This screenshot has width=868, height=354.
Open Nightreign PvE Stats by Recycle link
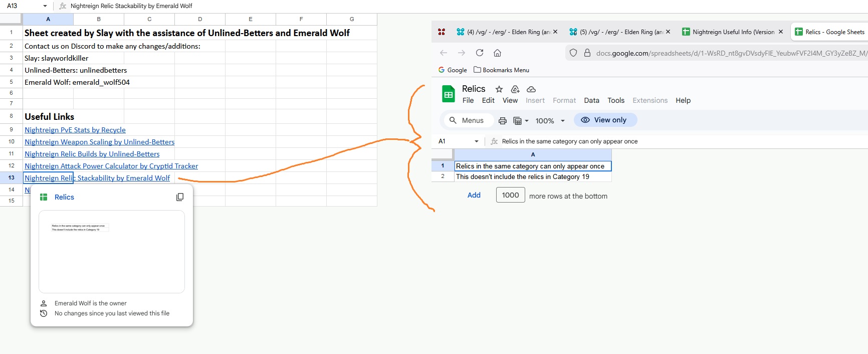click(x=75, y=130)
